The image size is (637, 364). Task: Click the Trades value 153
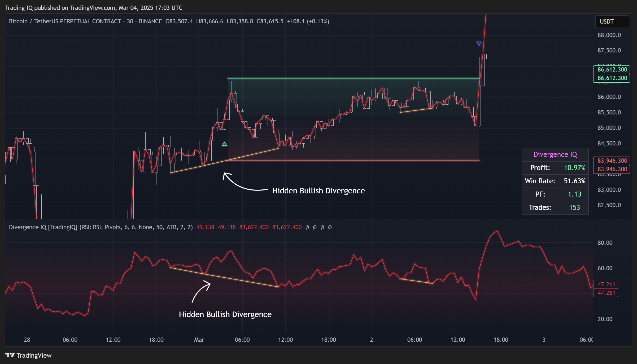pyautogui.click(x=574, y=207)
